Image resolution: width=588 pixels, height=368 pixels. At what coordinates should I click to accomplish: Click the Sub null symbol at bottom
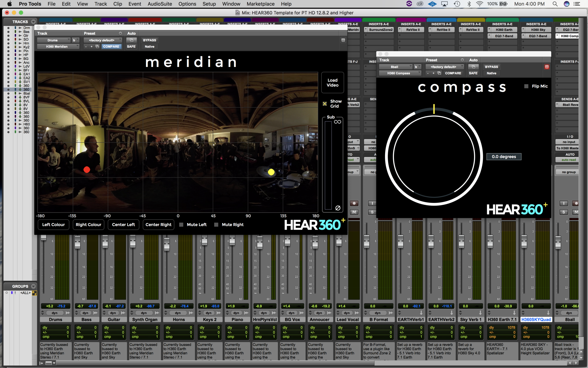pos(338,208)
